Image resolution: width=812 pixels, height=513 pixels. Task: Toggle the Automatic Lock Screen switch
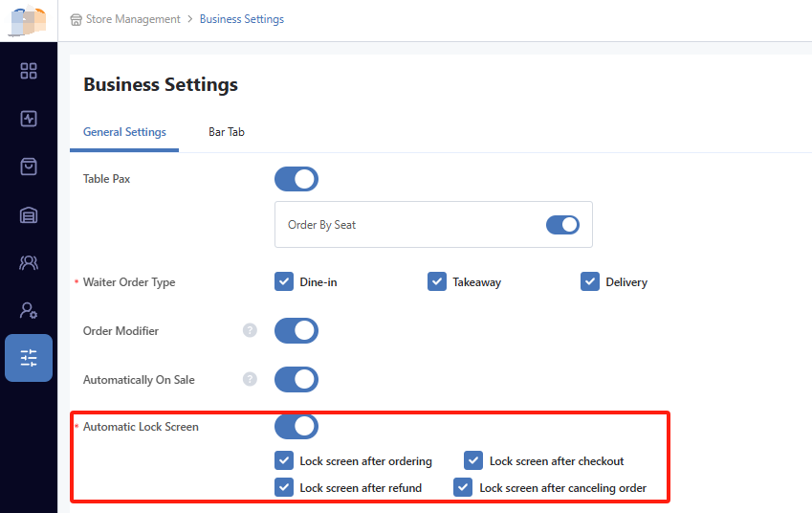296,426
